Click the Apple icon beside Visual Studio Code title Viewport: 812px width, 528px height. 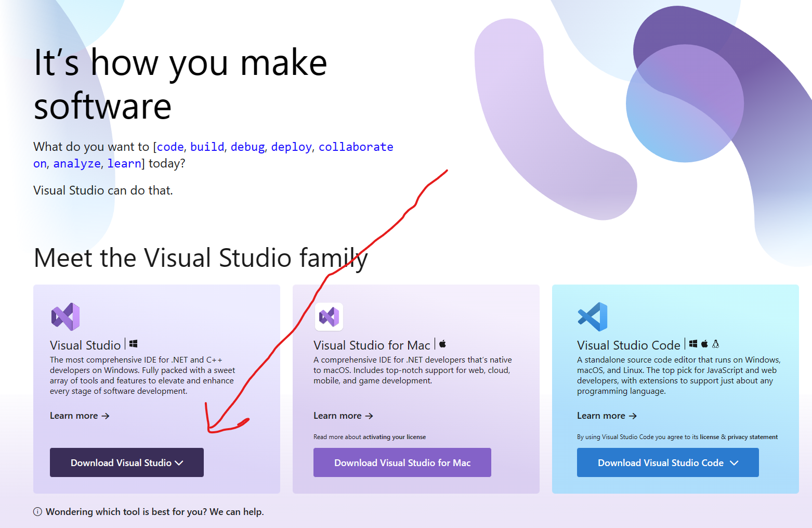(x=704, y=344)
